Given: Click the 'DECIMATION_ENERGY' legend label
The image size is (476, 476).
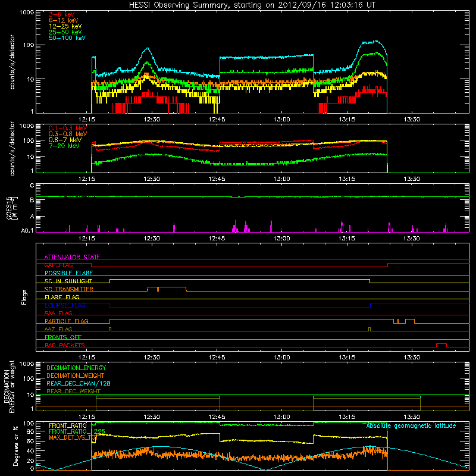Looking at the screenshot, I should [76, 368].
